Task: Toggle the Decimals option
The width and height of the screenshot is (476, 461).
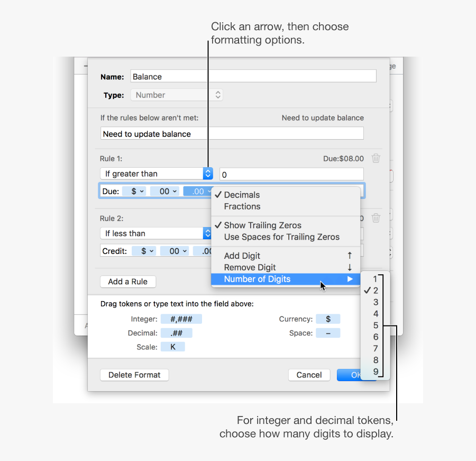Action: pos(242,195)
